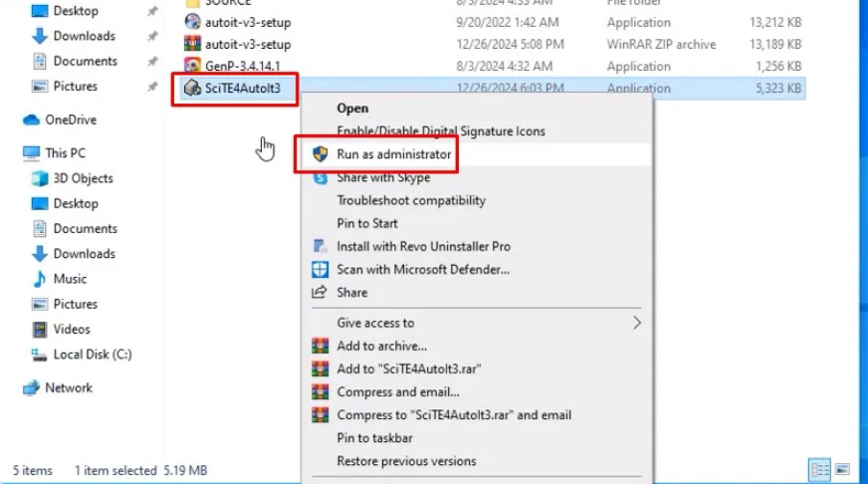The width and height of the screenshot is (868, 484).
Task: Select Local Disk (C:) in the sidebar
Action: [92, 355]
